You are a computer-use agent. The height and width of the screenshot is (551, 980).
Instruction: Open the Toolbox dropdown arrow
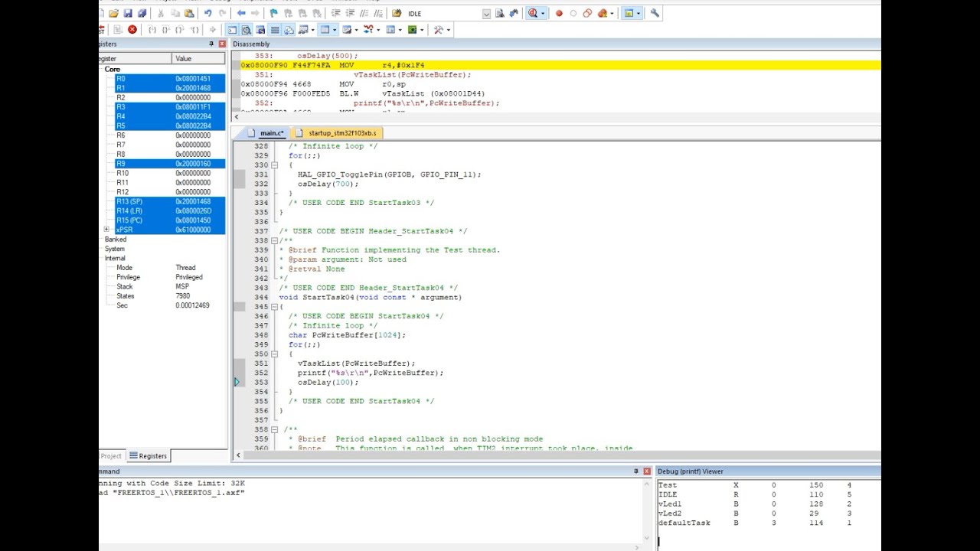(x=448, y=30)
